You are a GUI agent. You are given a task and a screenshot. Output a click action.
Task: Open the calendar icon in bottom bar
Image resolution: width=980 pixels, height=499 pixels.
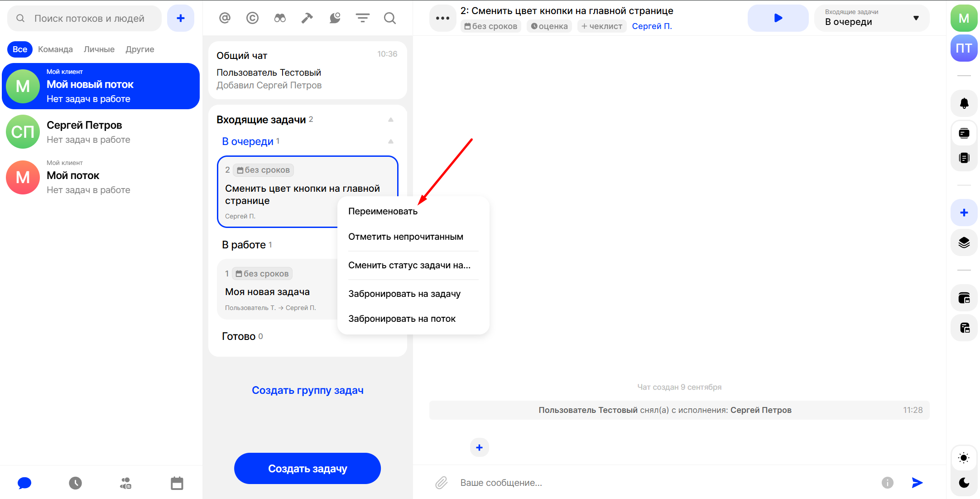[x=177, y=483]
